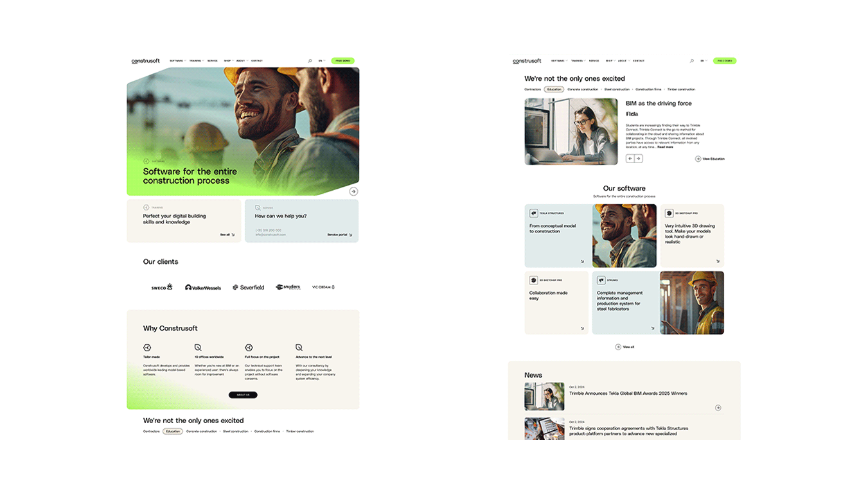Toggle the Education filter pill

172,431
